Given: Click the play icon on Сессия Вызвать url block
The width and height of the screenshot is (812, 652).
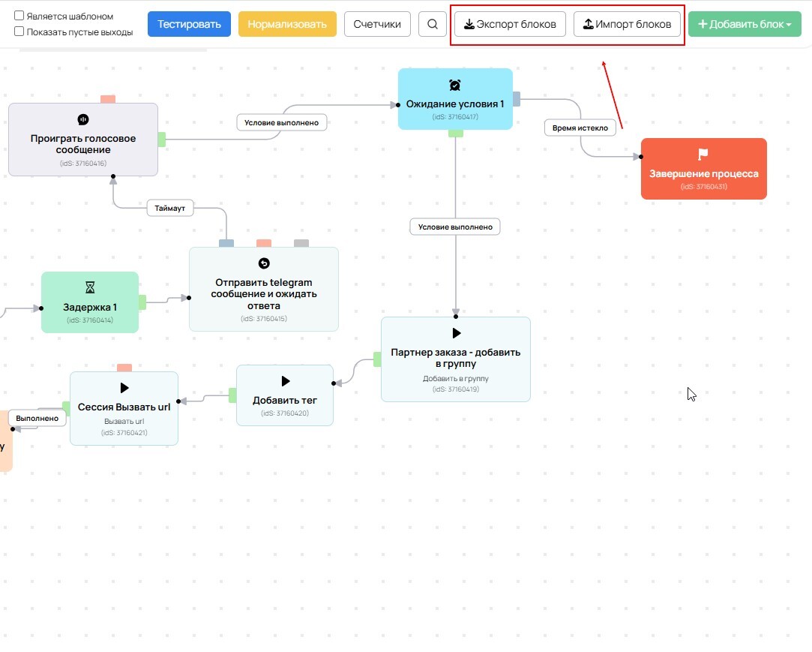Looking at the screenshot, I should pyautogui.click(x=124, y=388).
